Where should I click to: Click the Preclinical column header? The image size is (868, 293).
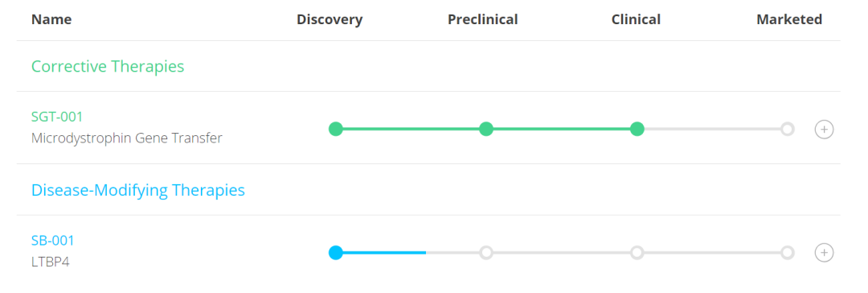pyautogui.click(x=483, y=19)
